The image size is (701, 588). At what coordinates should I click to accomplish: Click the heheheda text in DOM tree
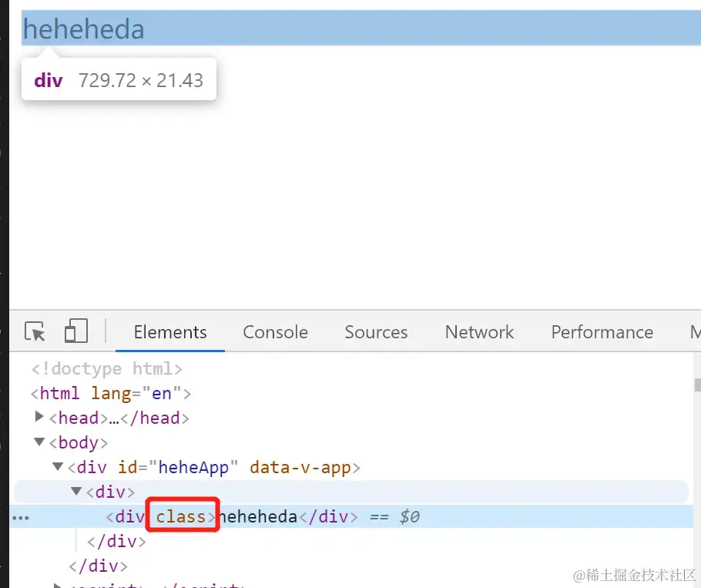(x=257, y=516)
